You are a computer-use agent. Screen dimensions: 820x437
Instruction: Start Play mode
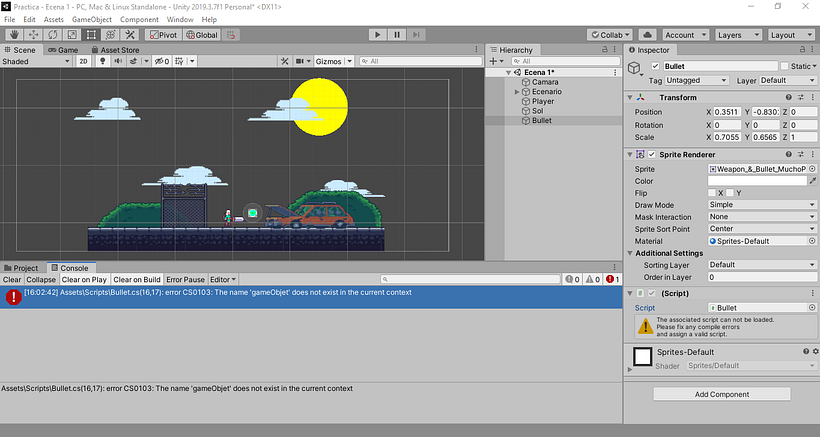tap(378, 34)
